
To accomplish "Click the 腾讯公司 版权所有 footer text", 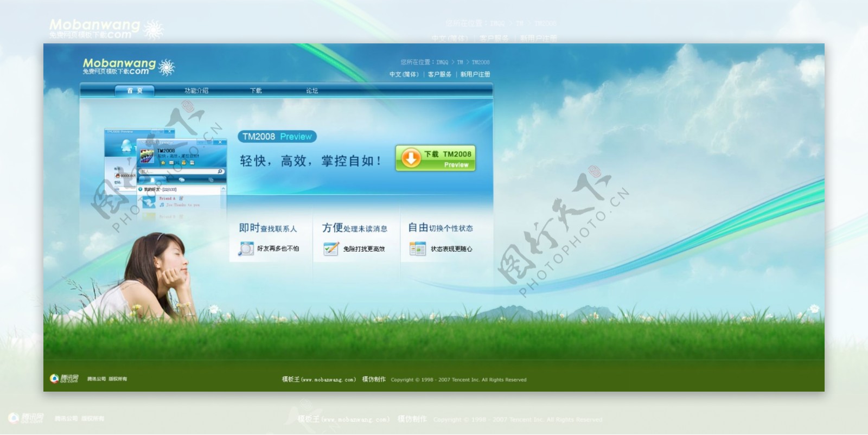I will pyautogui.click(x=107, y=379).
